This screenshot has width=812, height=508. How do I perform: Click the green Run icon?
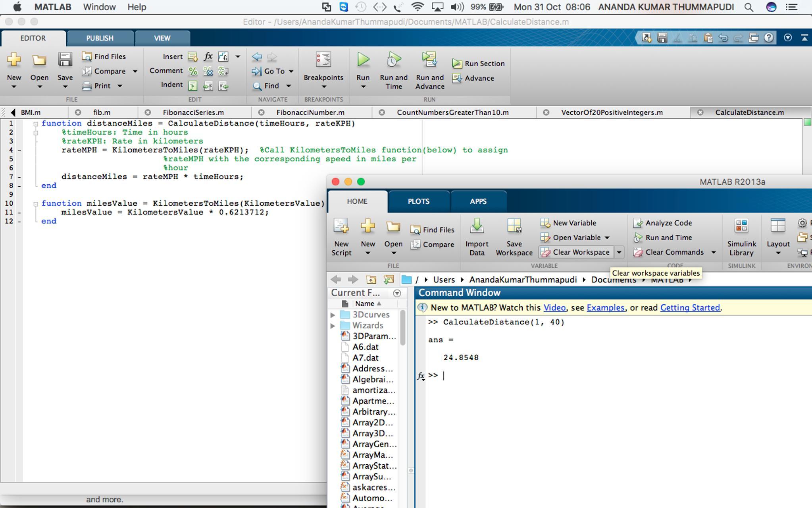tap(363, 60)
